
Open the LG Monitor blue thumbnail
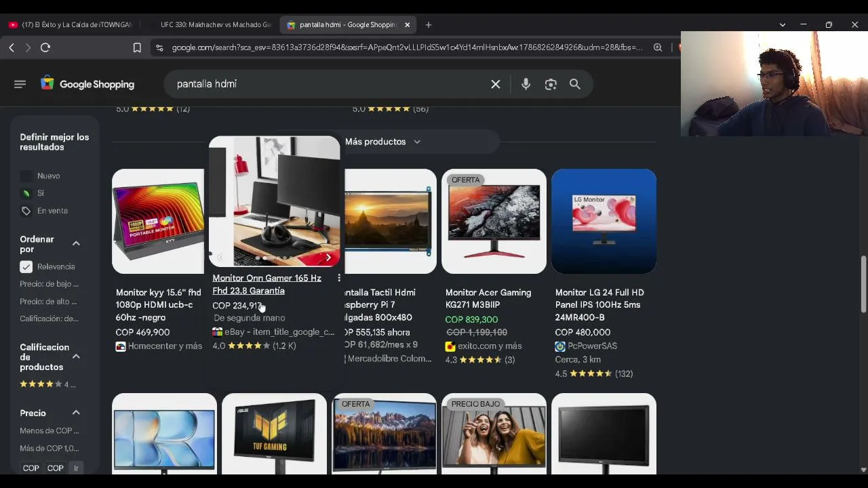pyautogui.click(x=604, y=222)
